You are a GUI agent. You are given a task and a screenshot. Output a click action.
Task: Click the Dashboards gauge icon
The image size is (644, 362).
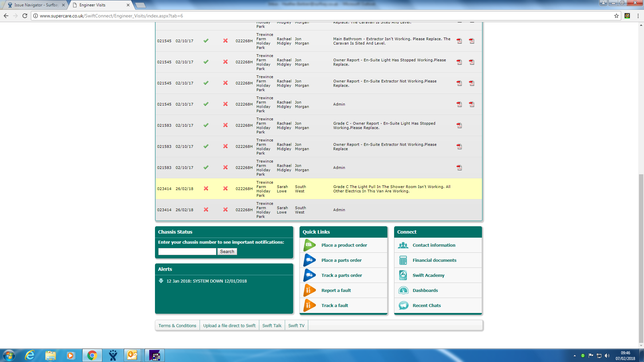[403, 290]
